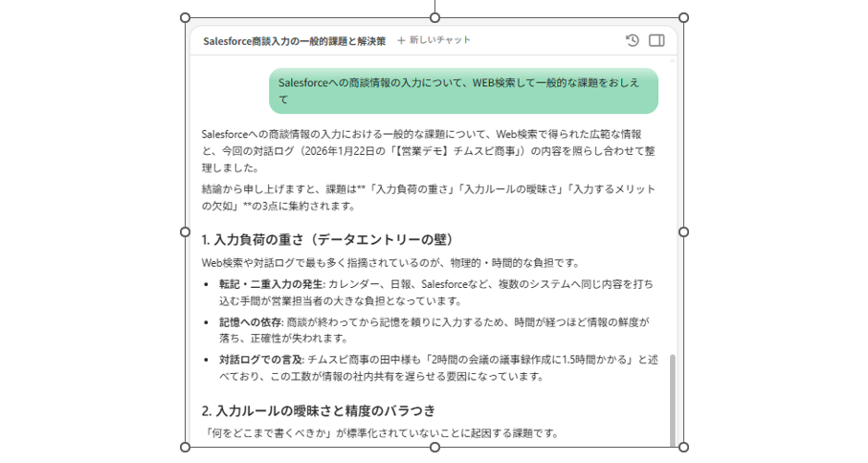The width and height of the screenshot is (868, 463).
Task: Open the chat history clock icon
Action: 633,40
